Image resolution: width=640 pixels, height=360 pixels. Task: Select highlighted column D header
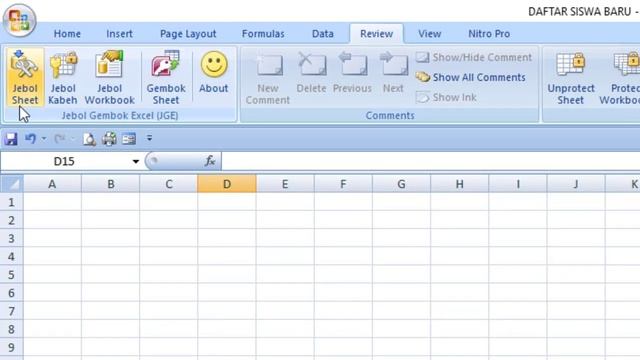click(x=227, y=184)
